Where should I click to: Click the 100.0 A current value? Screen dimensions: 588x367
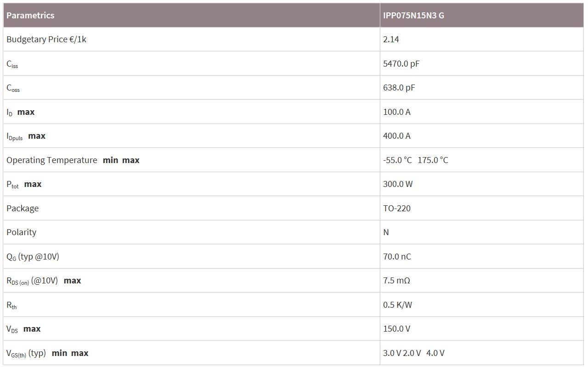coord(396,112)
